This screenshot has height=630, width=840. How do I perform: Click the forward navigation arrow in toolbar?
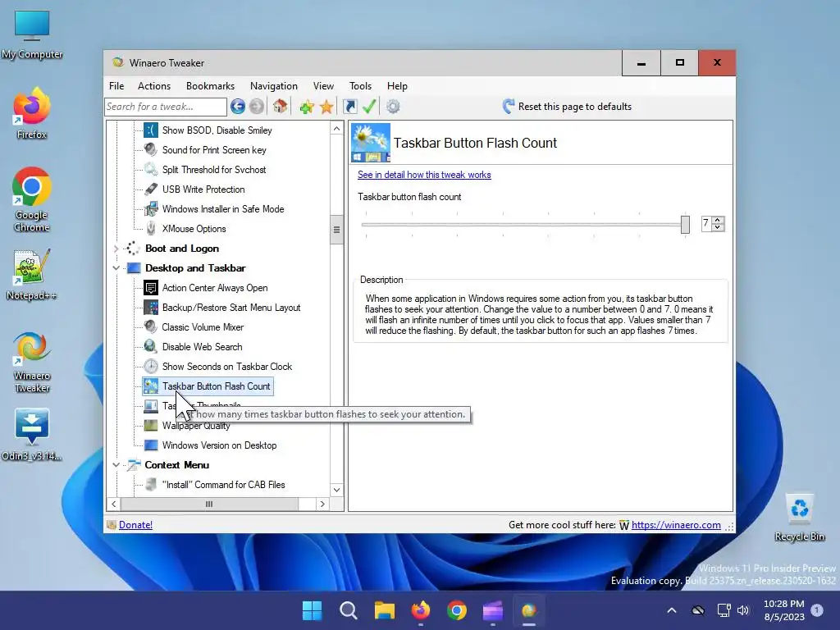pyautogui.click(x=257, y=107)
